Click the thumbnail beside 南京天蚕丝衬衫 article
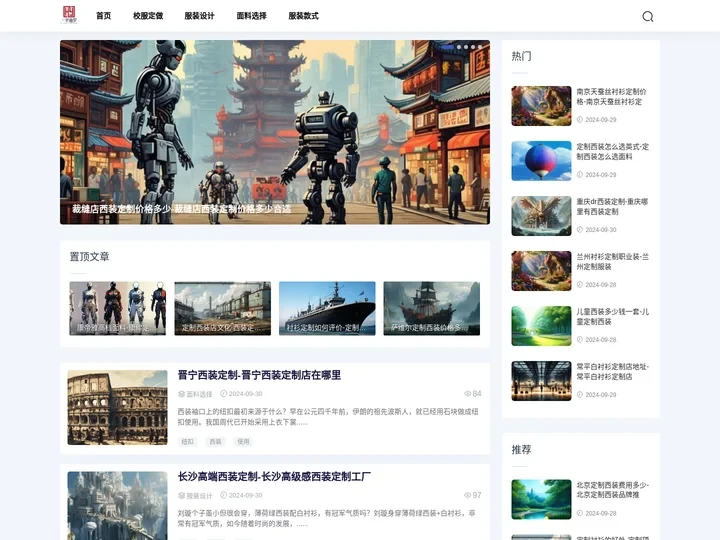This screenshot has height=540, width=720. click(x=541, y=106)
